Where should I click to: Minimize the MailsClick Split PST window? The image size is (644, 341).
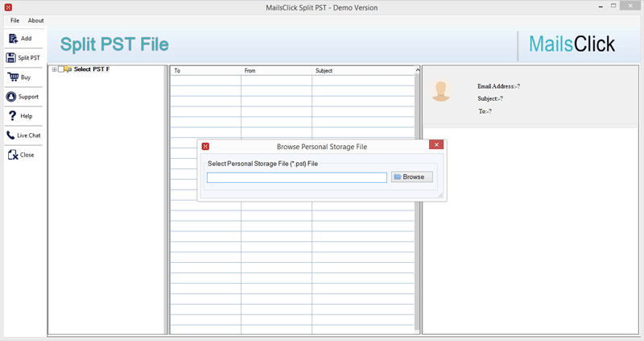point(601,6)
